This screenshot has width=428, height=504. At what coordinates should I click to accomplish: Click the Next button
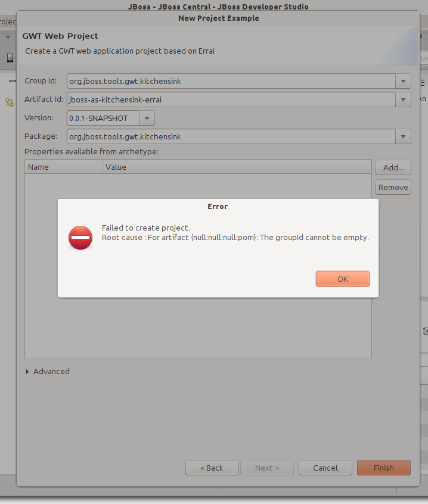point(267,468)
